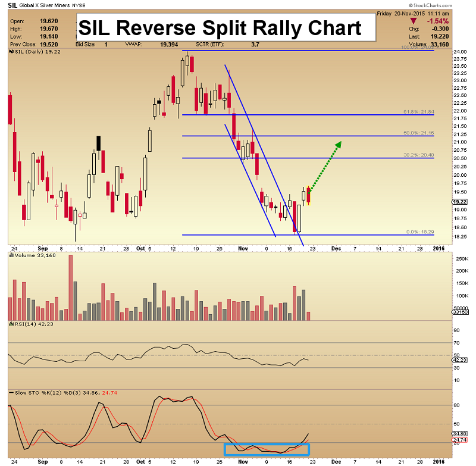
Task: Click the Nov label on the bottom date axis
Action: [x=243, y=461]
